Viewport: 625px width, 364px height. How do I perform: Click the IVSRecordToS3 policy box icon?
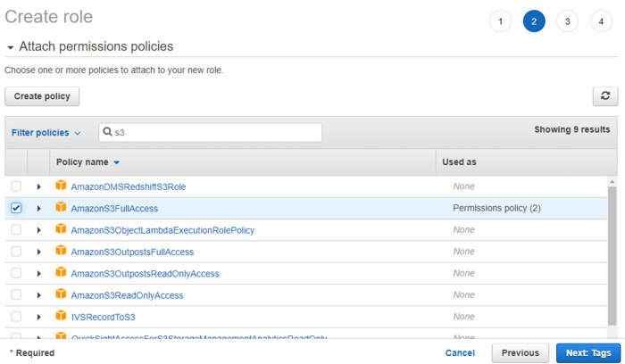[x=61, y=316]
